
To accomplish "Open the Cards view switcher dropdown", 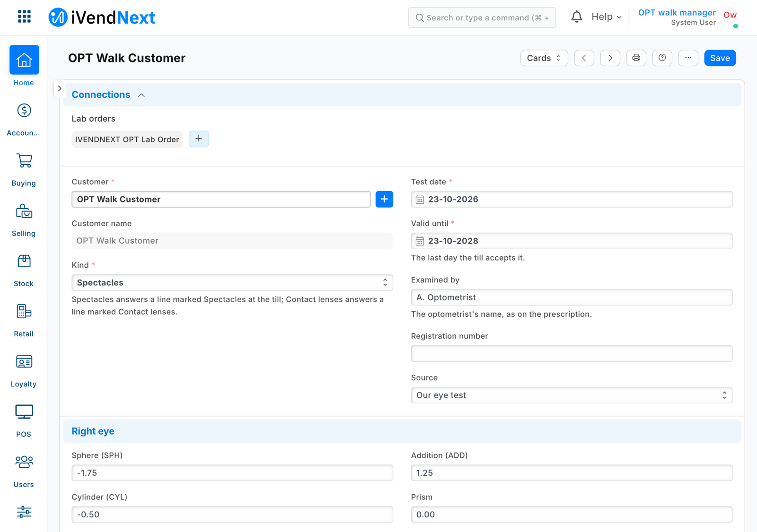I will (x=544, y=58).
